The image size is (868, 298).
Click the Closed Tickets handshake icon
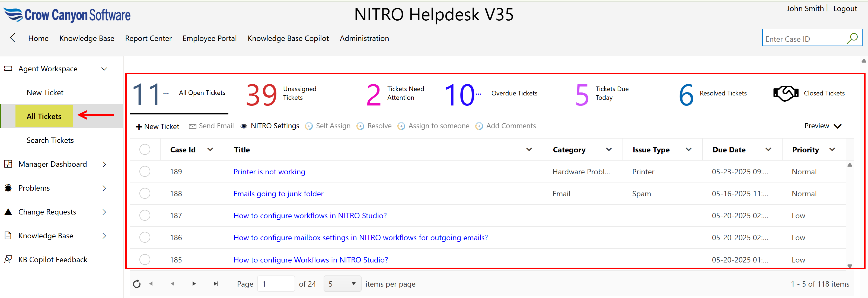tap(786, 93)
